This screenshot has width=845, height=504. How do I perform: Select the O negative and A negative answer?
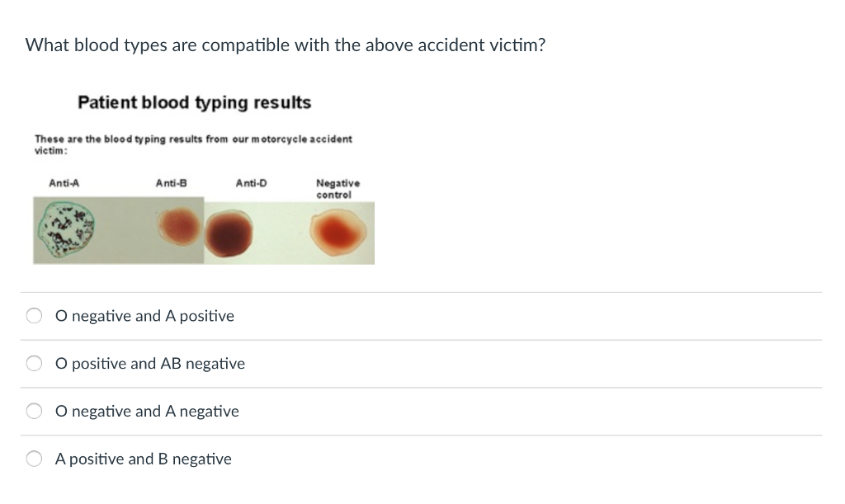[x=34, y=410]
